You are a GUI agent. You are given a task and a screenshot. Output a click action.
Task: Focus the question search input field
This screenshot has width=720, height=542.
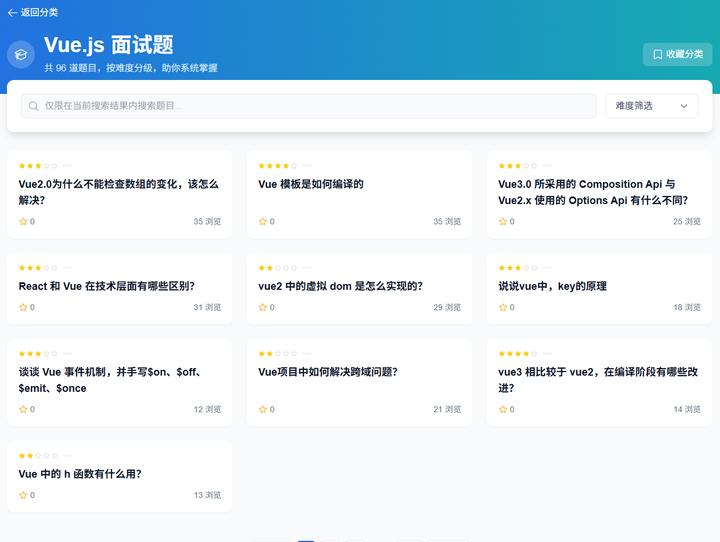click(309, 106)
